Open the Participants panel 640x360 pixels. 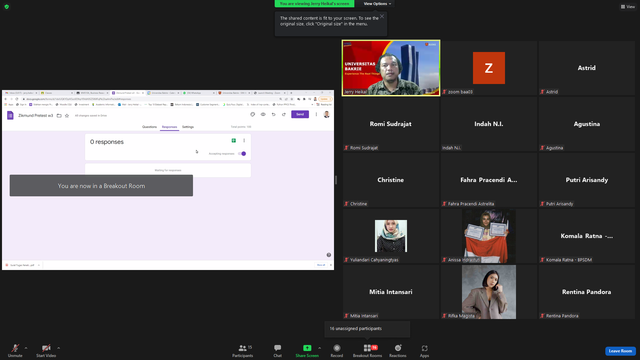[242, 350]
